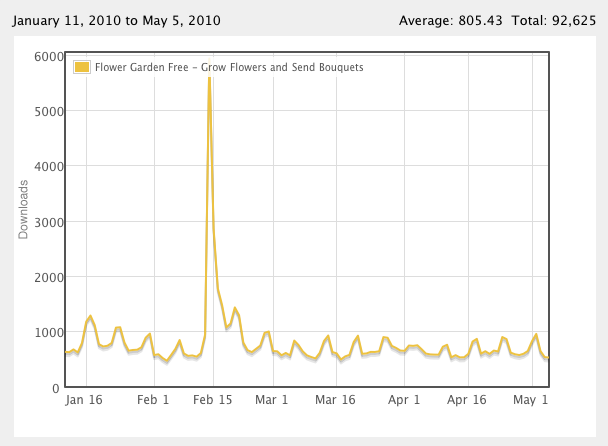Click the 3000 y-axis tick label
Screen dimensions: 608x446
49,223
